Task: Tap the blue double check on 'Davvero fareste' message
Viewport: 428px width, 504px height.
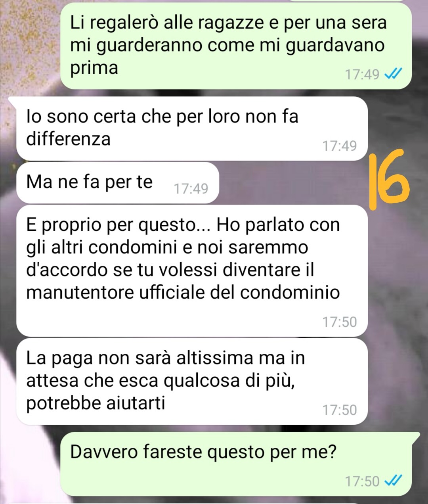Action: [394, 481]
